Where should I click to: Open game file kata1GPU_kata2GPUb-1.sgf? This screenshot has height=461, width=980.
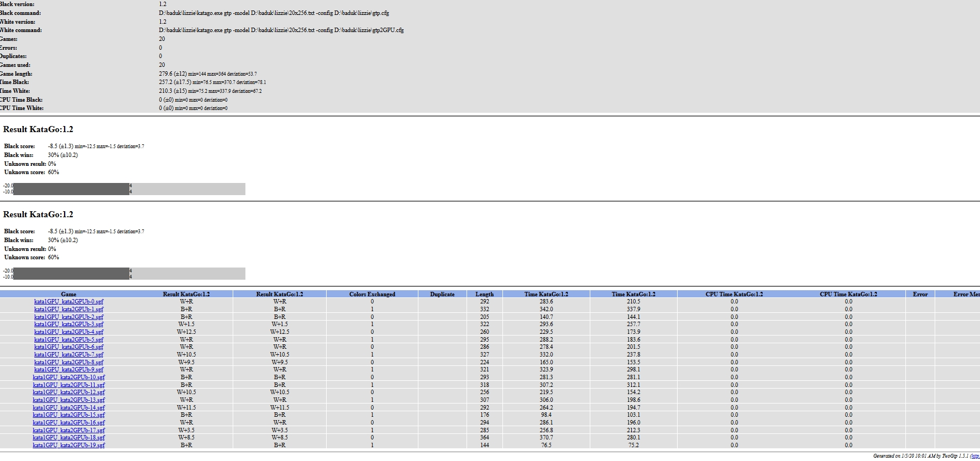click(69, 310)
